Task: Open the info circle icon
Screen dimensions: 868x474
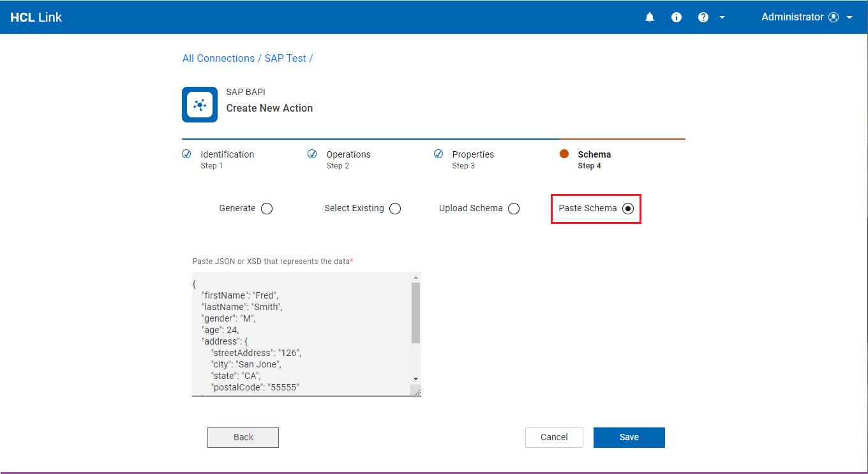Action: click(x=677, y=17)
